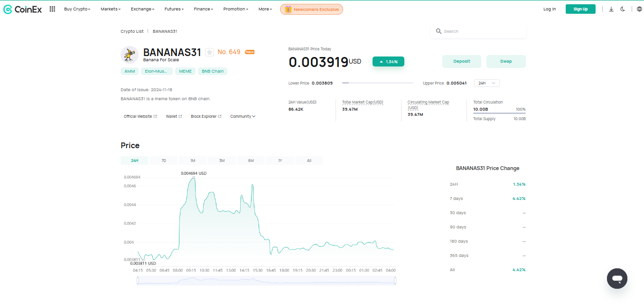The height and width of the screenshot is (303, 644).
Task: Expand the Promotion menu
Action: pos(235,9)
